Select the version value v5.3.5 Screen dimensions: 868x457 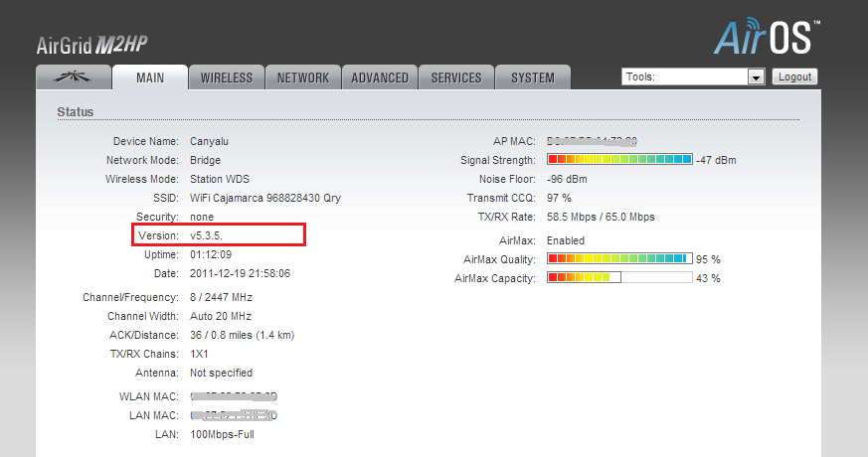tap(206, 235)
